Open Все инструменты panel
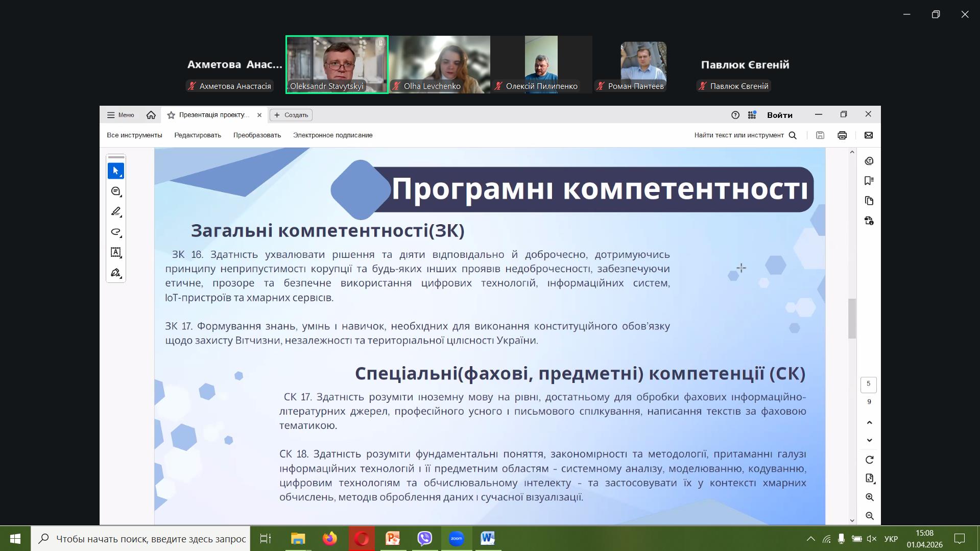 coord(134,135)
